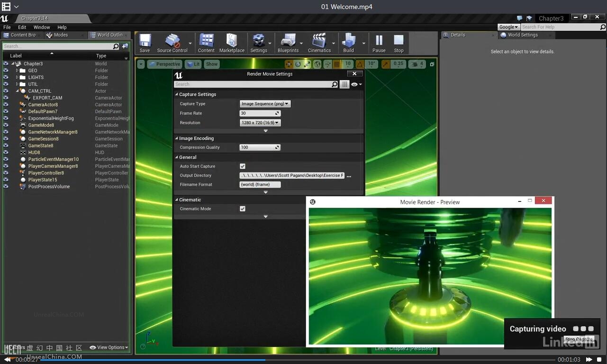Toggle world/local coordinate globe icon
This screenshot has width=607, height=364.
click(317, 64)
